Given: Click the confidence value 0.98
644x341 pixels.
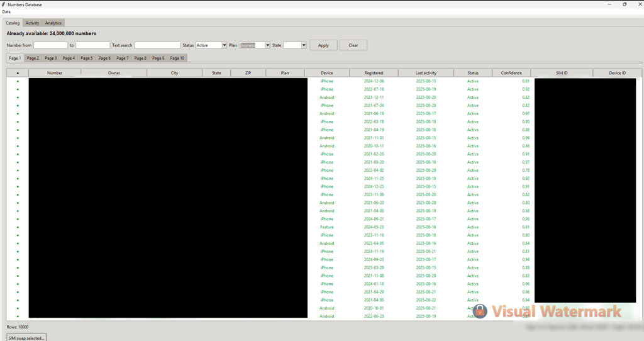Looking at the screenshot, I should tap(526, 211).
